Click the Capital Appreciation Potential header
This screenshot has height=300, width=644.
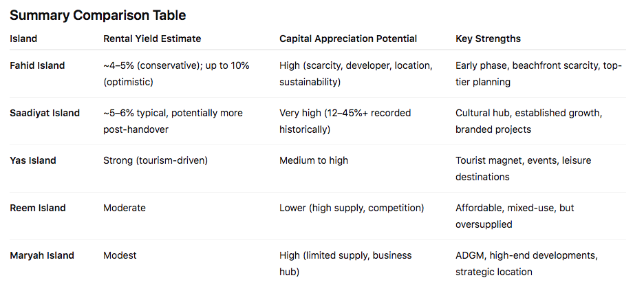[348, 39]
